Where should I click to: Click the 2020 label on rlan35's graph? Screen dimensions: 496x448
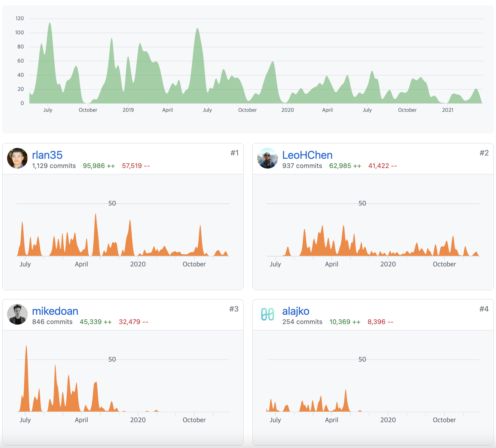(x=138, y=264)
